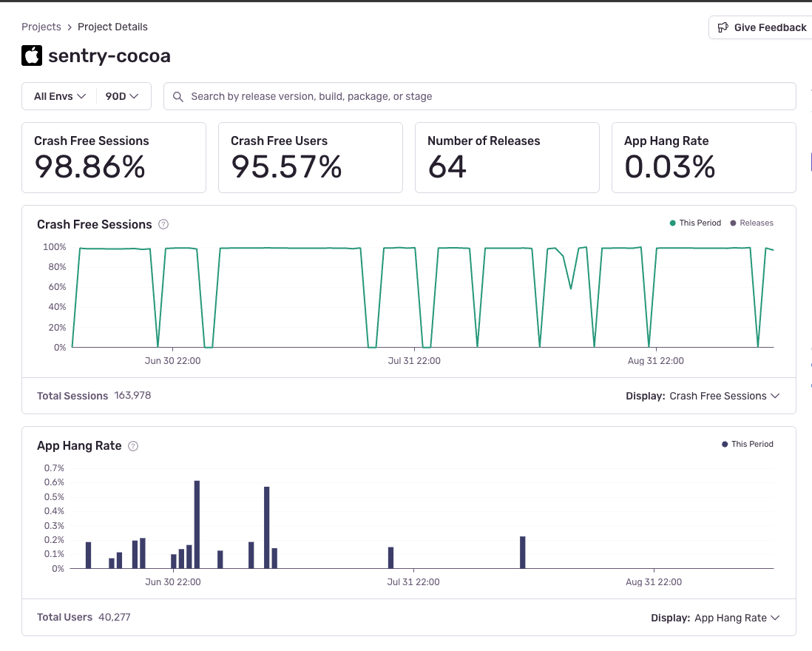
Task: Click the Apple platform icon beside sentry-cocoa
Action: tap(32, 55)
